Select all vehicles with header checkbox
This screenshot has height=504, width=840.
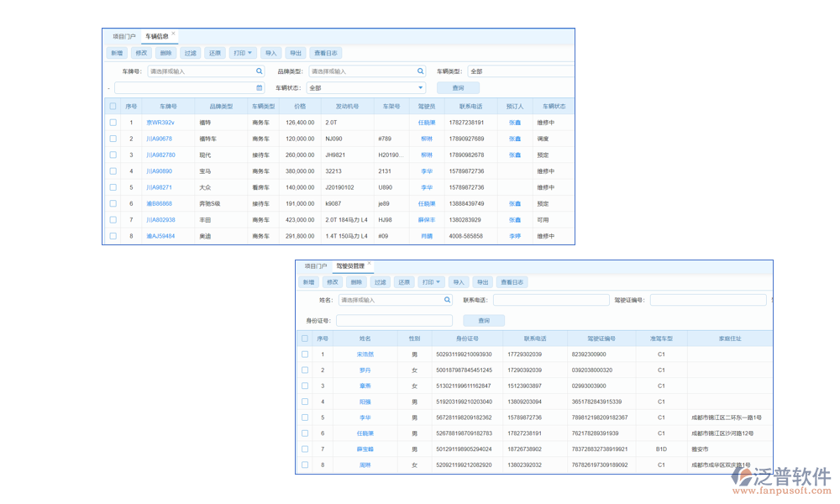click(113, 107)
